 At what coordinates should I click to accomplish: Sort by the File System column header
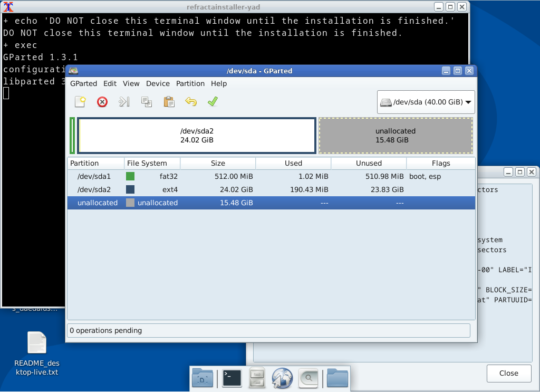(152, 163)
